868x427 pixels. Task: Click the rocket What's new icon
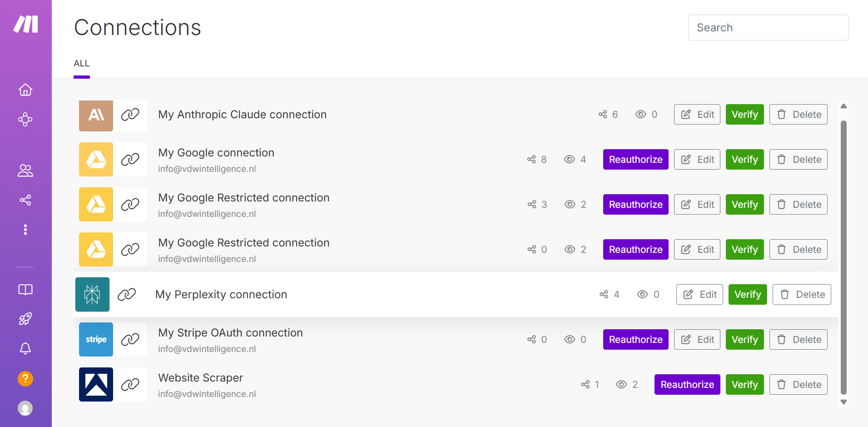coord(25,319)
